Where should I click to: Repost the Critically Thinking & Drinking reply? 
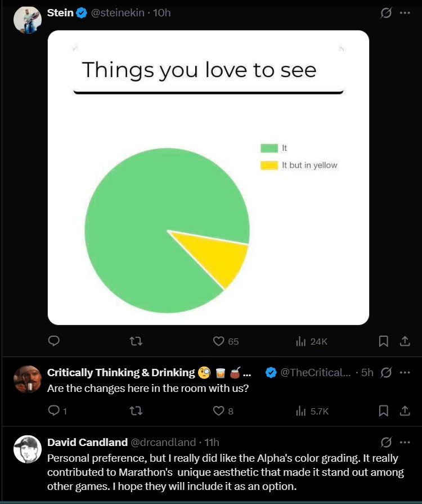tap(136, 411)
